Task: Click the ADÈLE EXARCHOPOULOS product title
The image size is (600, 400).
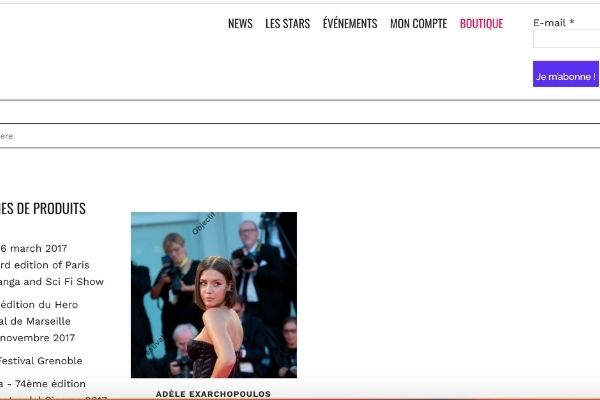Action: [x=213, y=394]
